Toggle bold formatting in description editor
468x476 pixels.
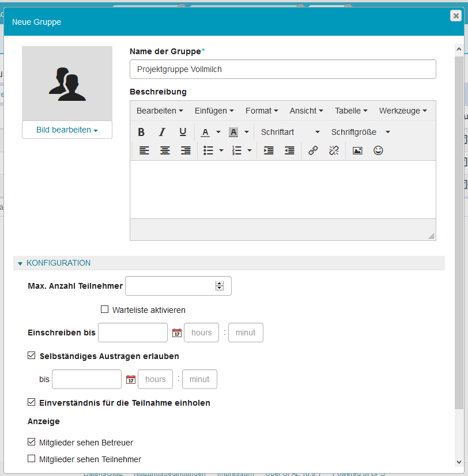tap(141, 132)
